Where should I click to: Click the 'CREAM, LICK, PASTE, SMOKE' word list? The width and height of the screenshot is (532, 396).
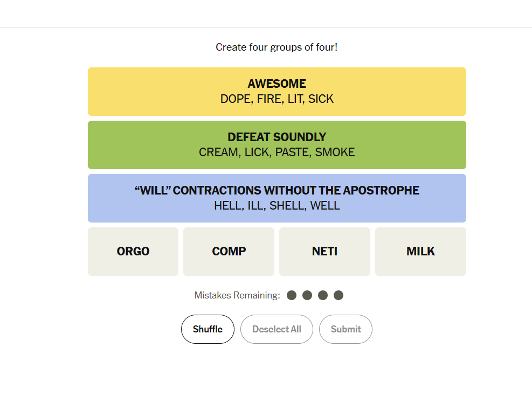point(277,152)
